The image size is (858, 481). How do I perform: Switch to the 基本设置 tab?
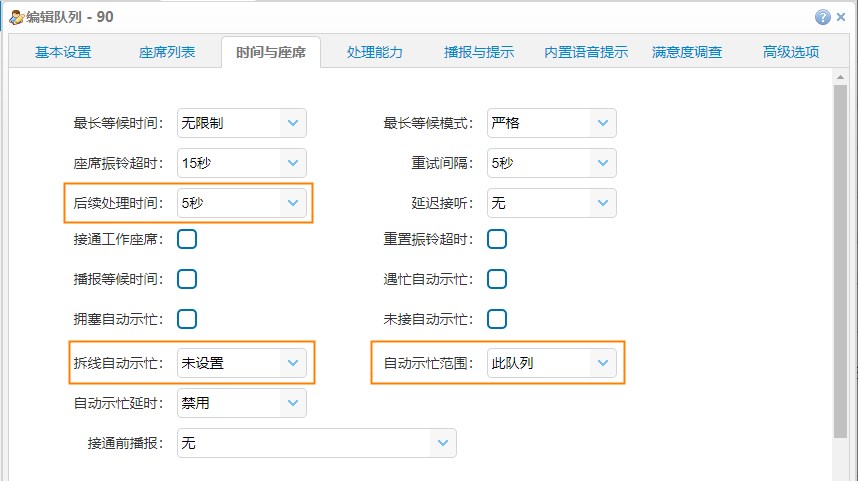pos(63,53)
